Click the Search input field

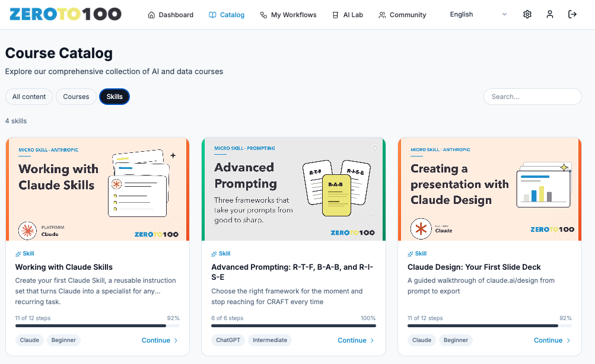point(532,97)
